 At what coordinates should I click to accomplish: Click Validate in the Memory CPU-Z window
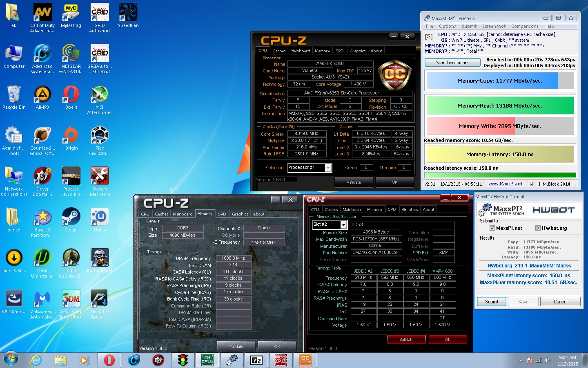point(236,346)
